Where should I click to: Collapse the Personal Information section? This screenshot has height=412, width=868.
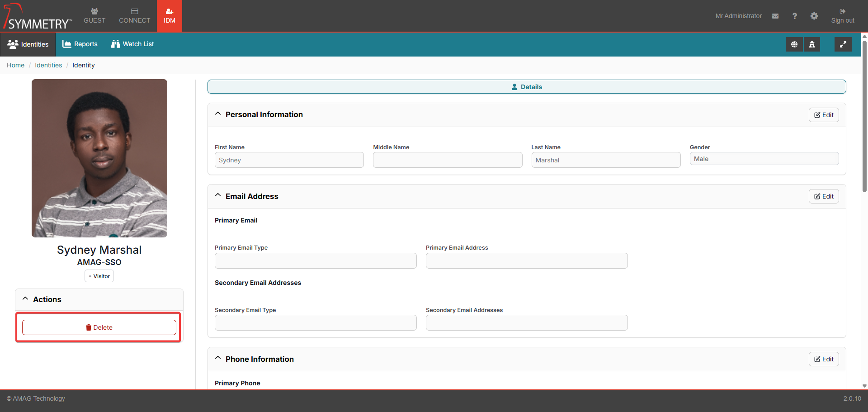218,114
